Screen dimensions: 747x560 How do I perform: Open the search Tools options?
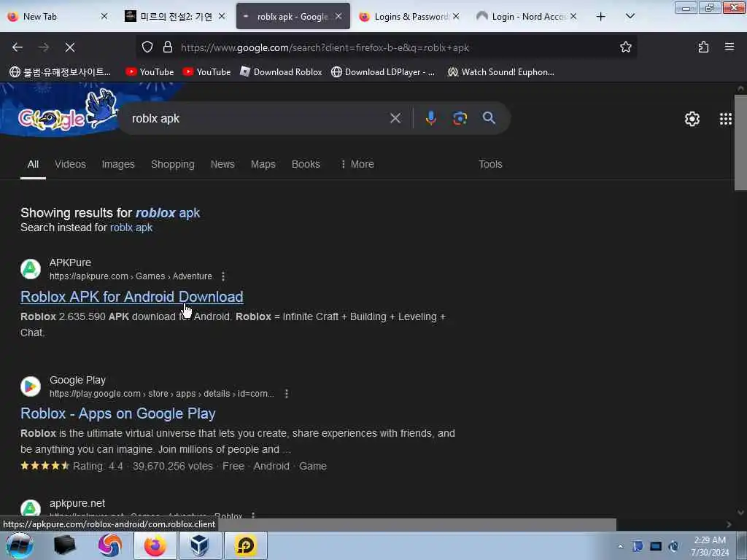point(490,164)
